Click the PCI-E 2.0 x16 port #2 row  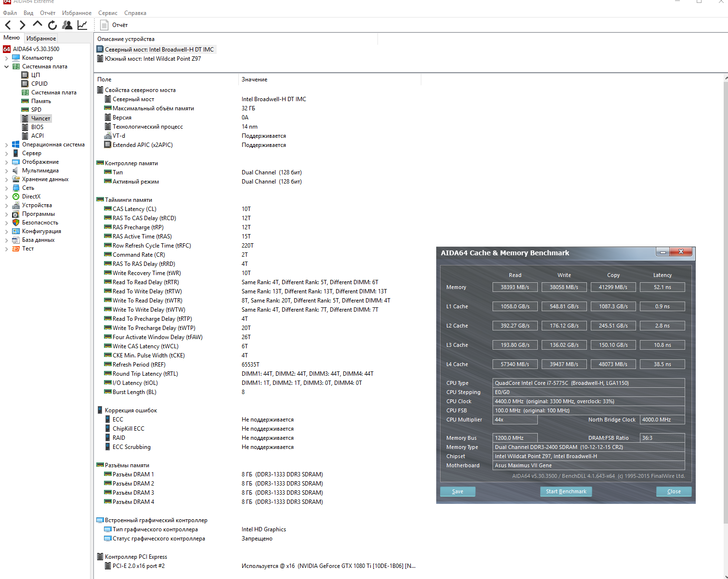[260, 566]
